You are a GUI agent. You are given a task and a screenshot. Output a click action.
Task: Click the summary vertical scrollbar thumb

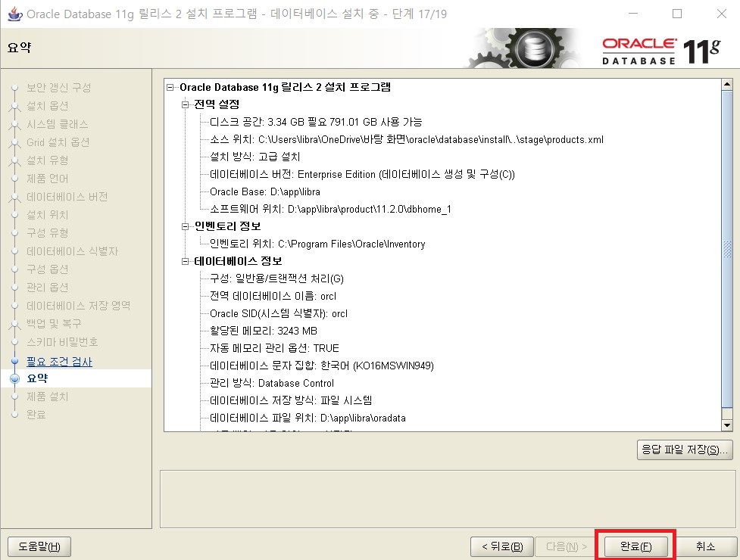pos(727,249)
